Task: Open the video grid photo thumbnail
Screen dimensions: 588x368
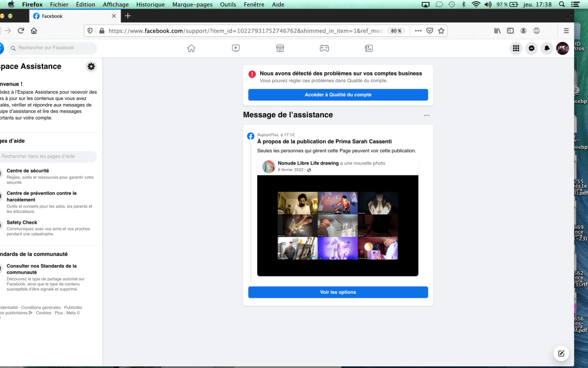Action: tap(338, 225)
